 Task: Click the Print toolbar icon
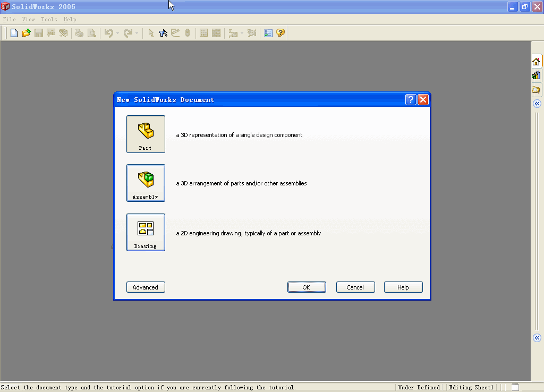[x=80, y=33]
